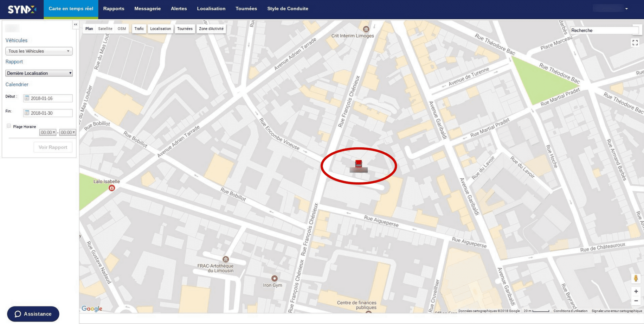Open the Assistance chat button

33,314
